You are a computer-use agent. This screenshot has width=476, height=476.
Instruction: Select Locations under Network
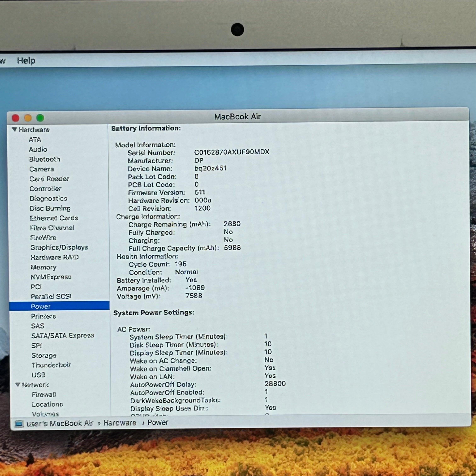(47, 404)
